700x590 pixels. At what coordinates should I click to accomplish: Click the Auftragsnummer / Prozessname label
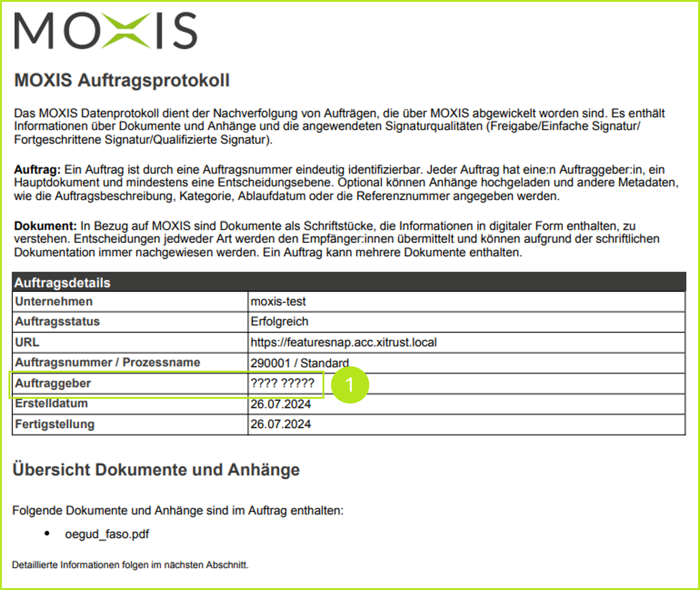107,362
